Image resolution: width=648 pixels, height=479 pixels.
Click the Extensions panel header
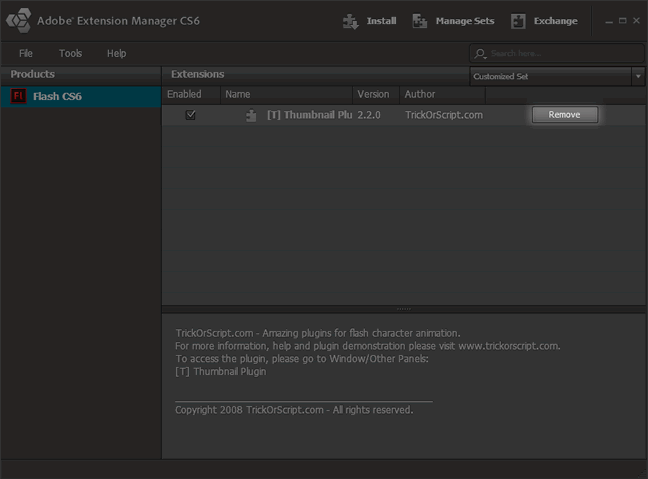click(315, 74)
